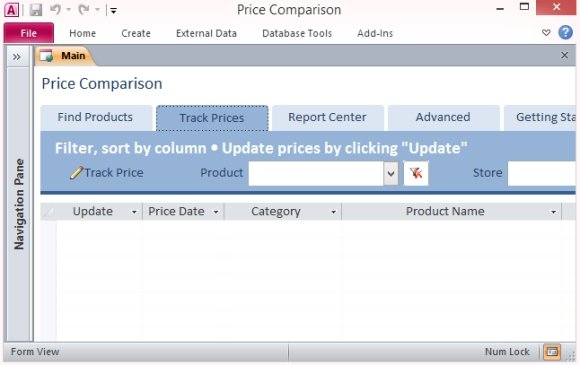The height and width of the screenshot is (365, 580).
Task: Open Price Date column dropdown arrow
Action: coord(216,212)
